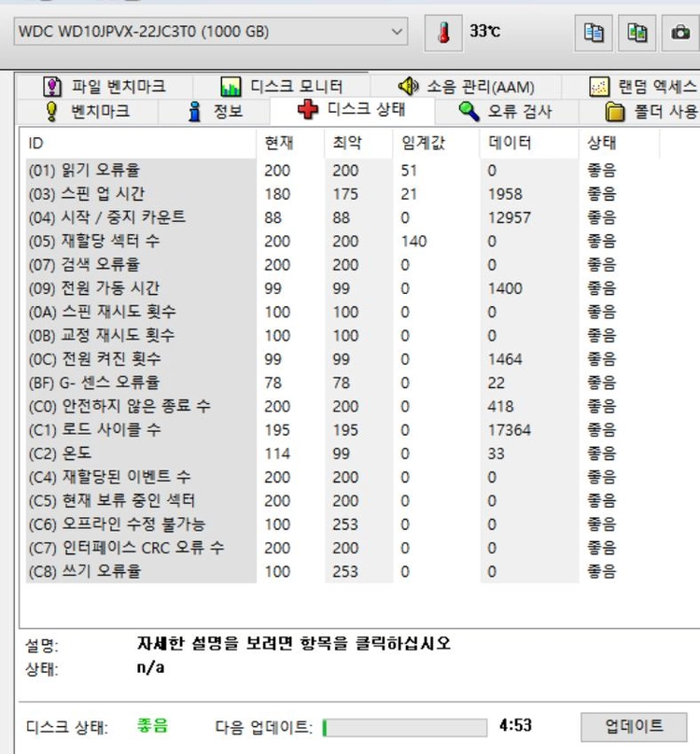Click the 현재 column header

(290, 144)
